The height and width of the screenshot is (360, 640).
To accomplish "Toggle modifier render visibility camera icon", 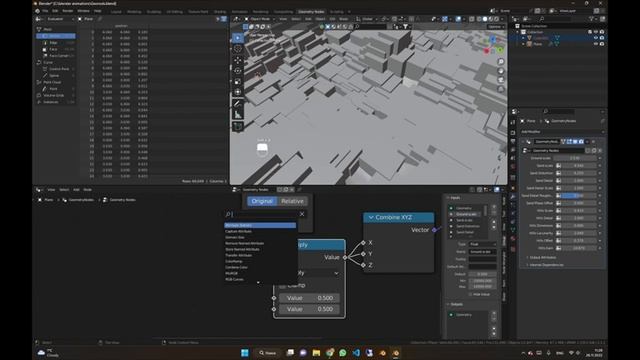I will (x=581, y=142).
